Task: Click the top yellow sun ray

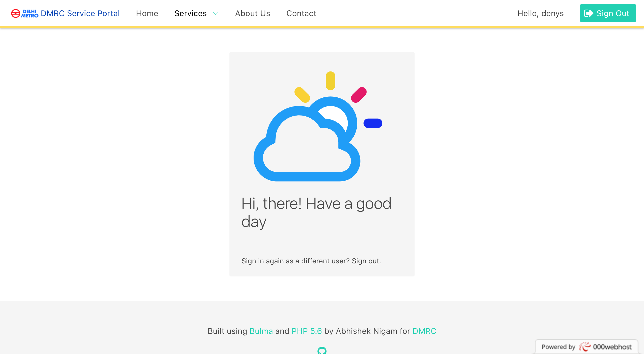Action: pos(330,81)
